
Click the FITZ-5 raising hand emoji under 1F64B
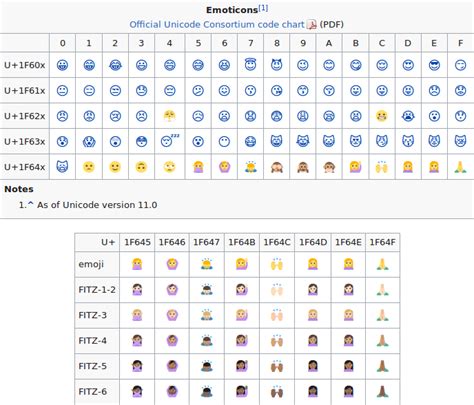(242, 366)
